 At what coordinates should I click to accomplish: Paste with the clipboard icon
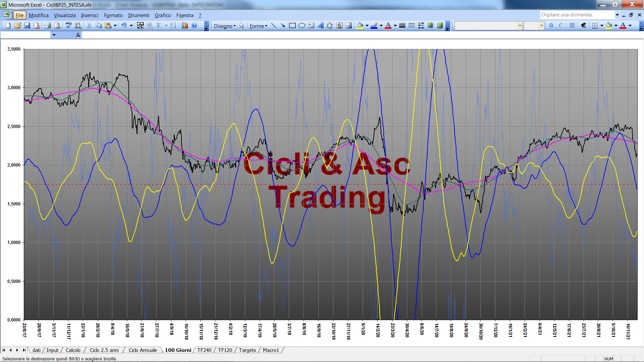tap(108, 25)
